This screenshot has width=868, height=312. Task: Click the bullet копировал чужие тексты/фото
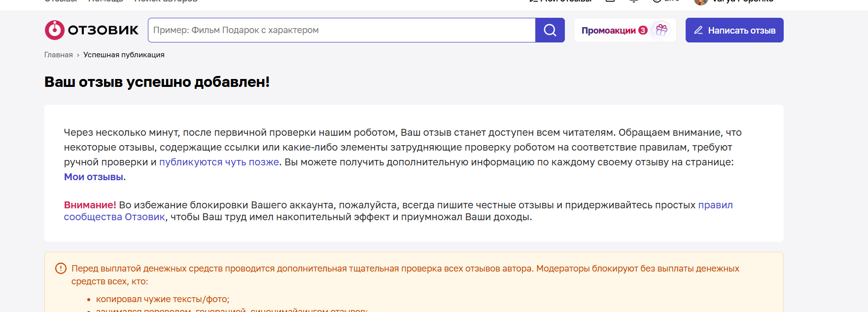(x=163, y=299)
